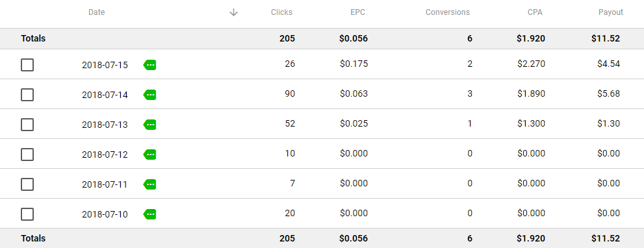The width and height of the screenshot is (644, 248).
Task: Sort by the Conversions column header
Action: pyautogui.click(x=448, y=12)
